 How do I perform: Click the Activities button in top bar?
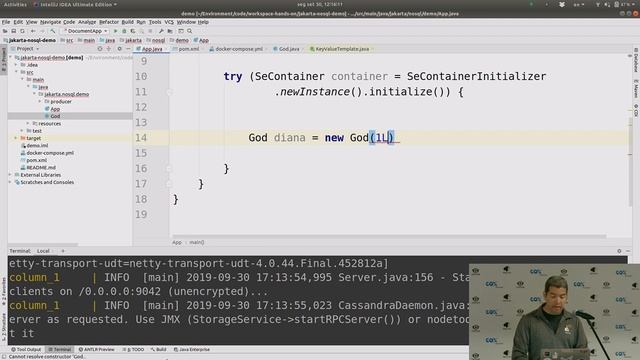[16, 4]
